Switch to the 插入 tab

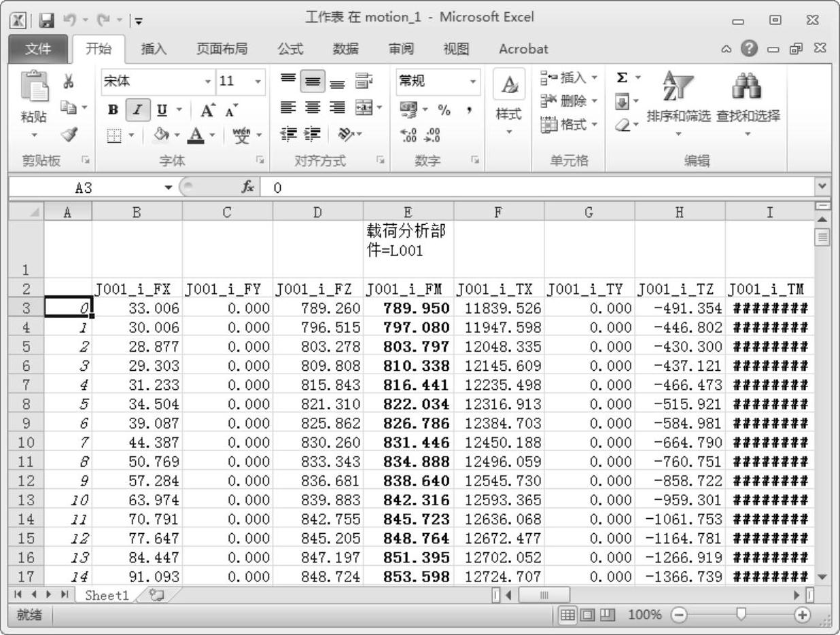coord(153,49)
